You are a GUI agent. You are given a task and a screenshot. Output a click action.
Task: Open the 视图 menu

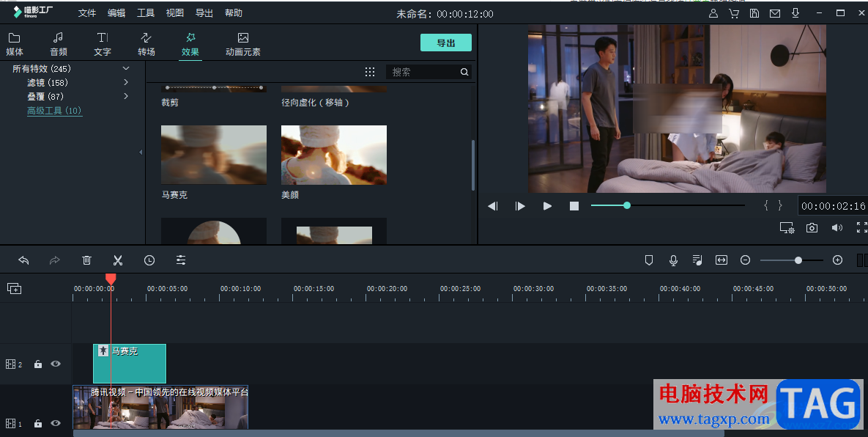(x=175, y=12)
